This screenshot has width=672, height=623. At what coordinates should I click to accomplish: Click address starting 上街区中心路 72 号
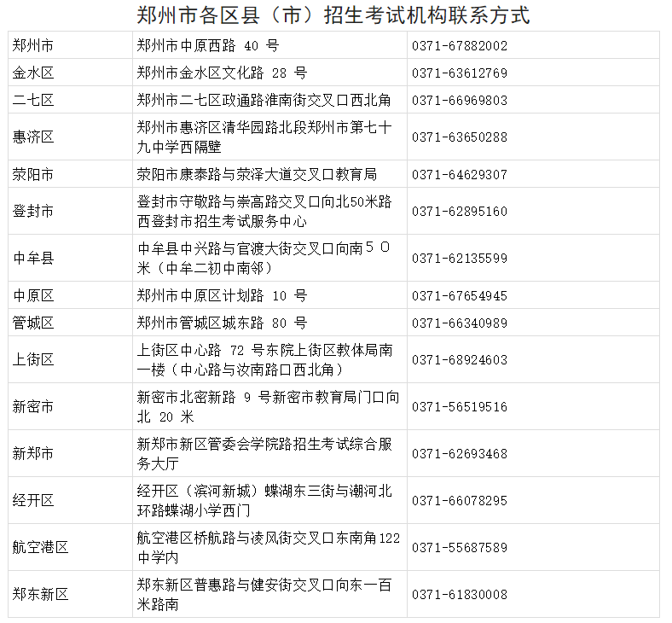265,360
